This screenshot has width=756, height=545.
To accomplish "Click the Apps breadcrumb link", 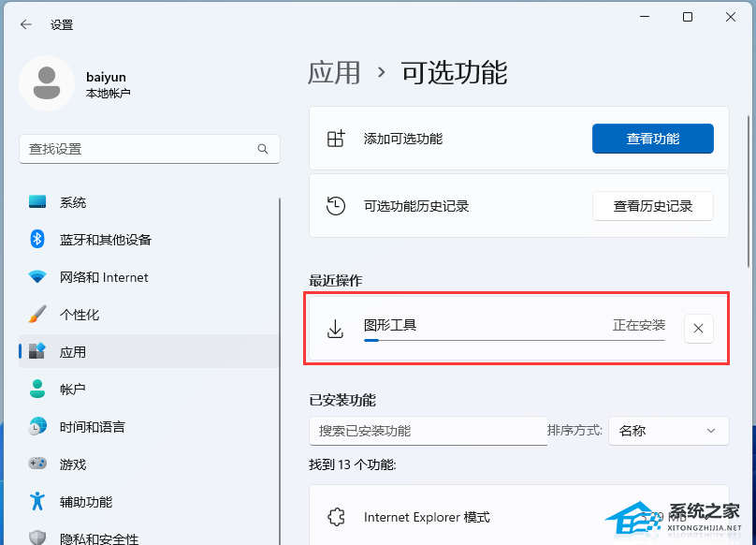I will coord(334,72).
